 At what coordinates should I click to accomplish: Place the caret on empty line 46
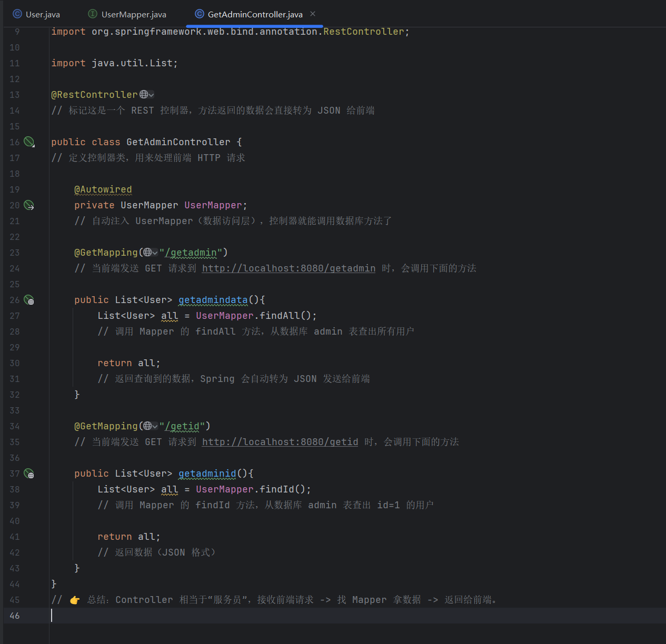358,616
